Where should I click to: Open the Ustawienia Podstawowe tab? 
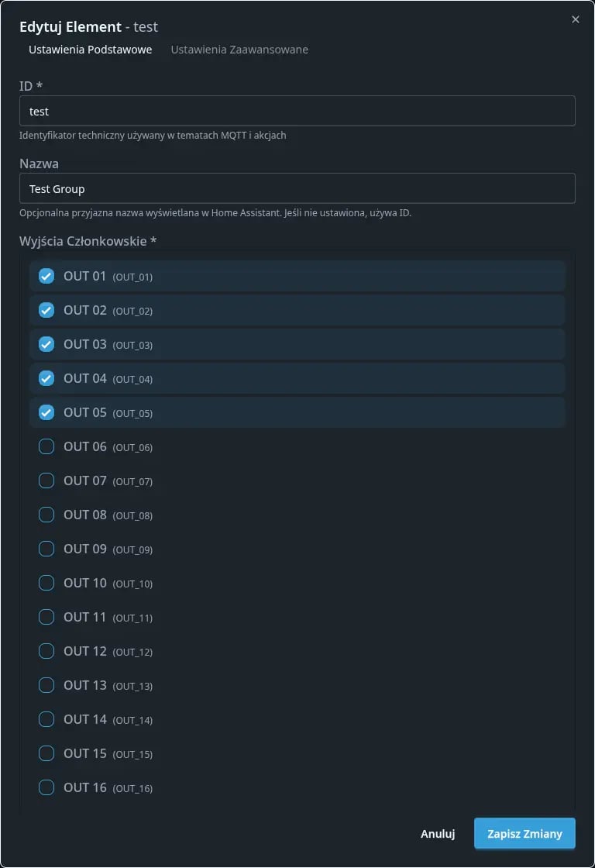(89, 49)
